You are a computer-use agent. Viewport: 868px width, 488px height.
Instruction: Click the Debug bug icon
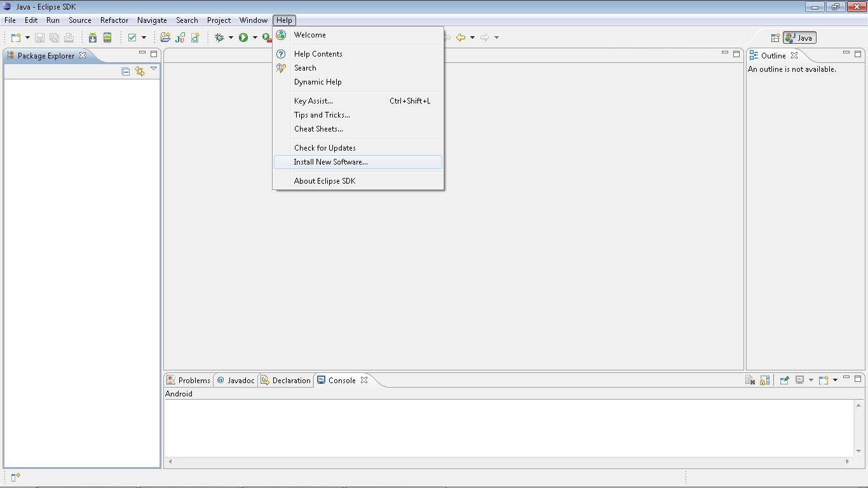(x=220, y=37)
